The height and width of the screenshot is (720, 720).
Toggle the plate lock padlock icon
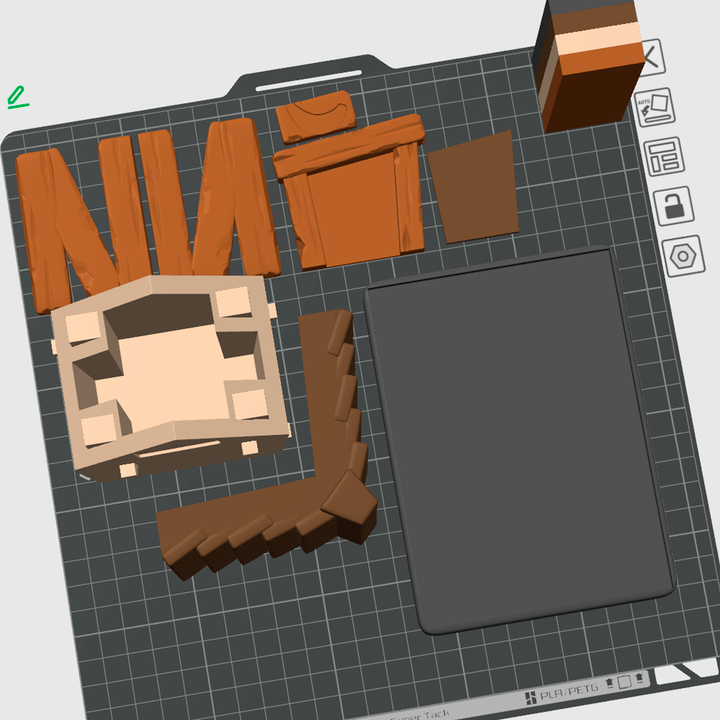(x=672, y=207)
